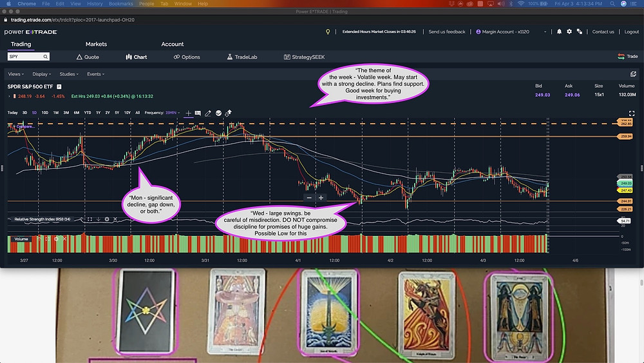
Task: Open Spotlight search in menu bar
Action: tap(612, 4)
